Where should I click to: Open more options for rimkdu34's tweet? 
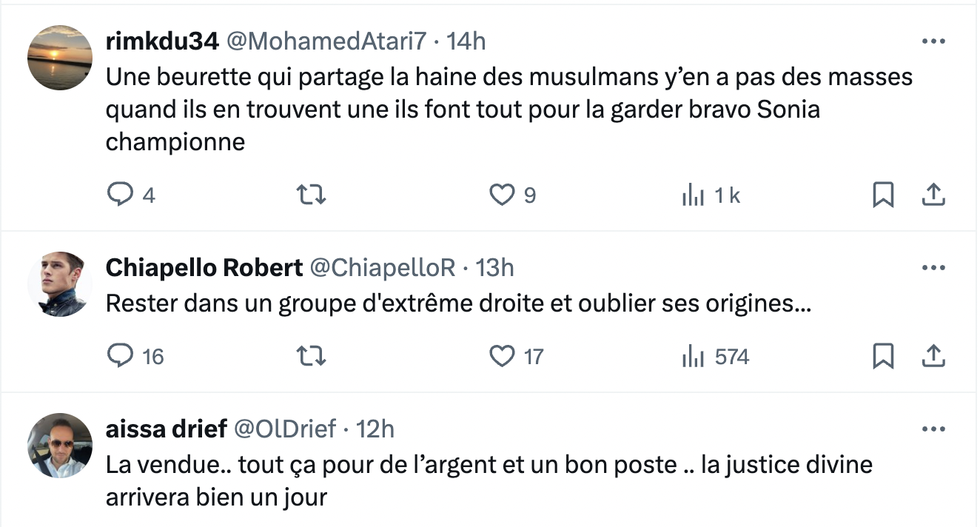click(934, 41)
